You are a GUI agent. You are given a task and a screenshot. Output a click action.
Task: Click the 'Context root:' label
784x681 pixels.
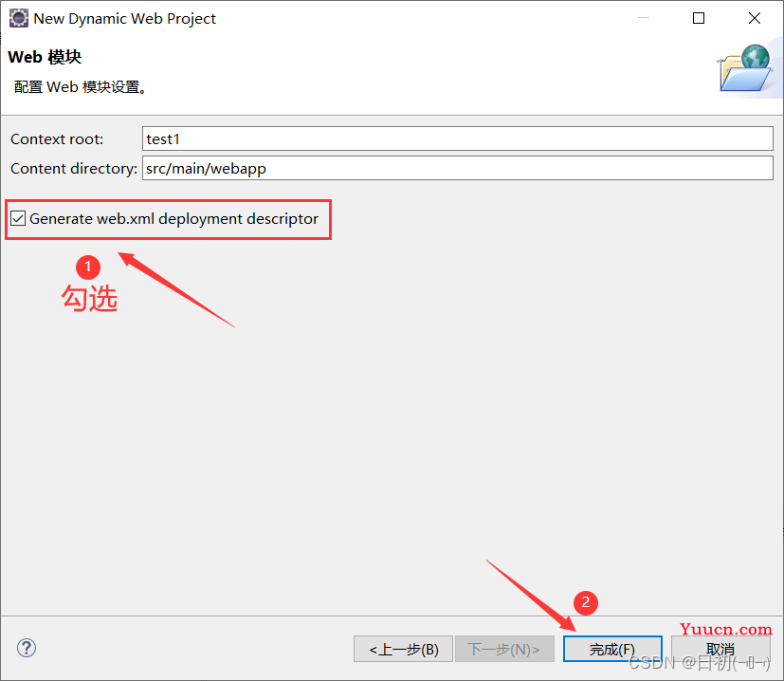tap(57, 138)
